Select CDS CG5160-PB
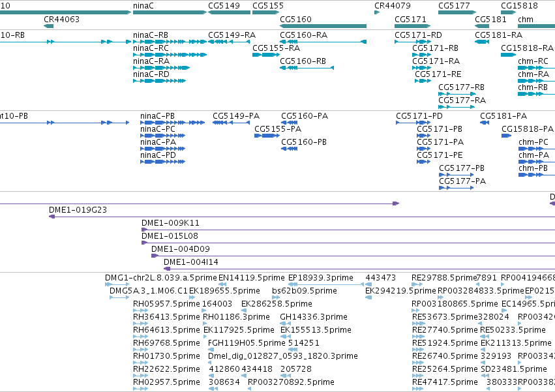555x392 pixels. 290,149
